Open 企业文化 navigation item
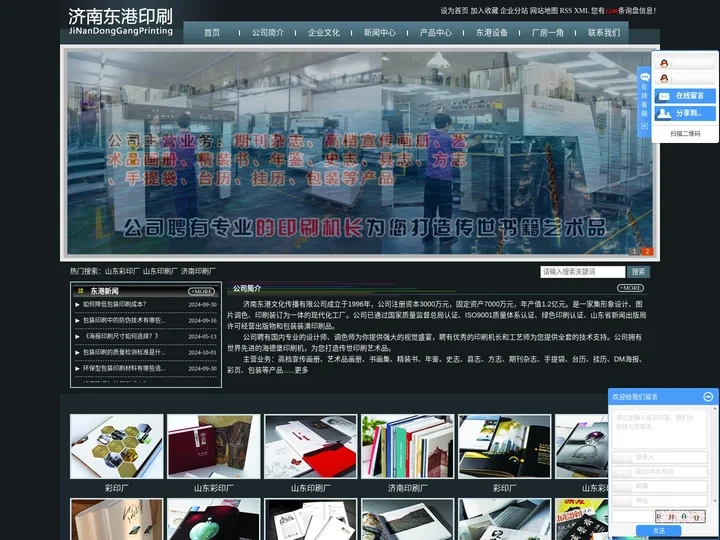The width and height of the screenshot is (720, 540). (x=324, y=33)
